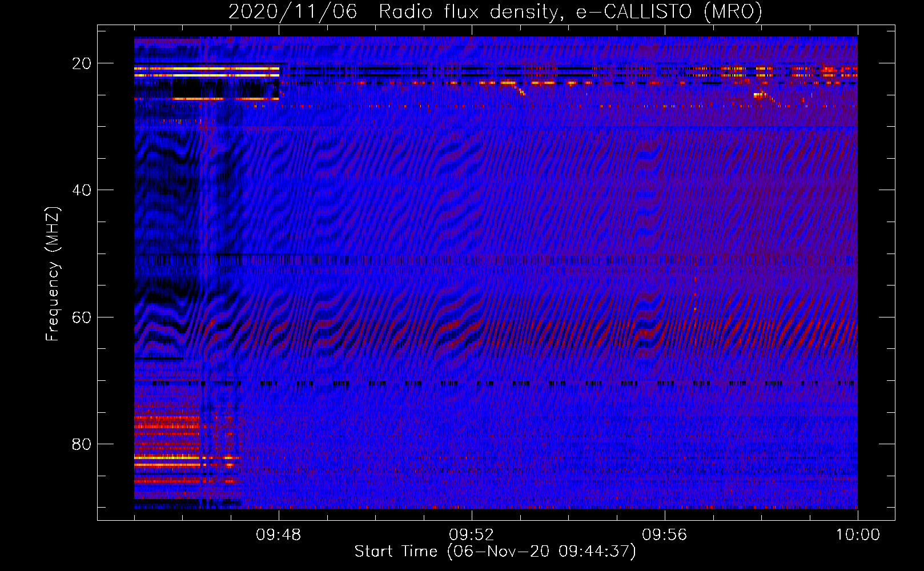Click the 10:00 time tick label
The image size is (924, 571).
tap(858, 535)
